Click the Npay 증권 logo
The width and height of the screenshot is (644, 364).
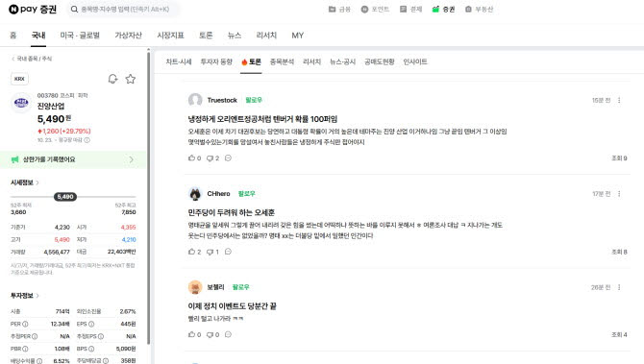[33, 9]
